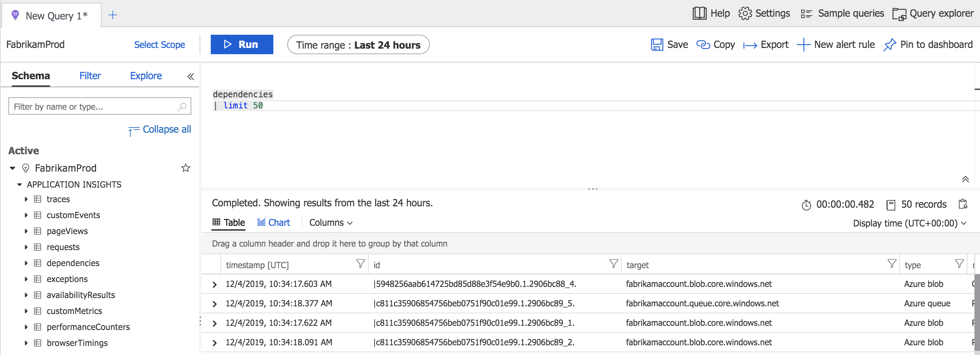Click the search magnifier in schema filter
The image size is (980, 355).
click(182, 107)
